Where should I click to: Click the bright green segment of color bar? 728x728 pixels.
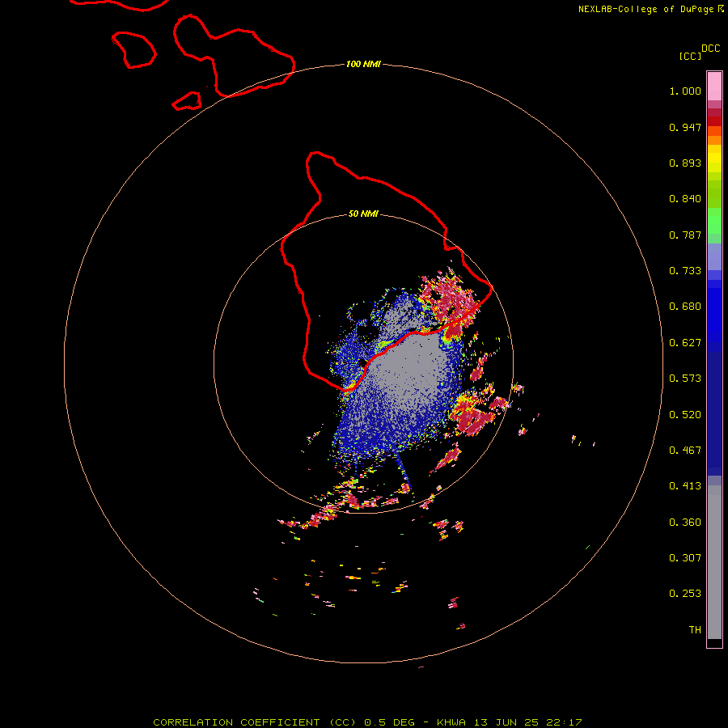click(x=714, y=221)
